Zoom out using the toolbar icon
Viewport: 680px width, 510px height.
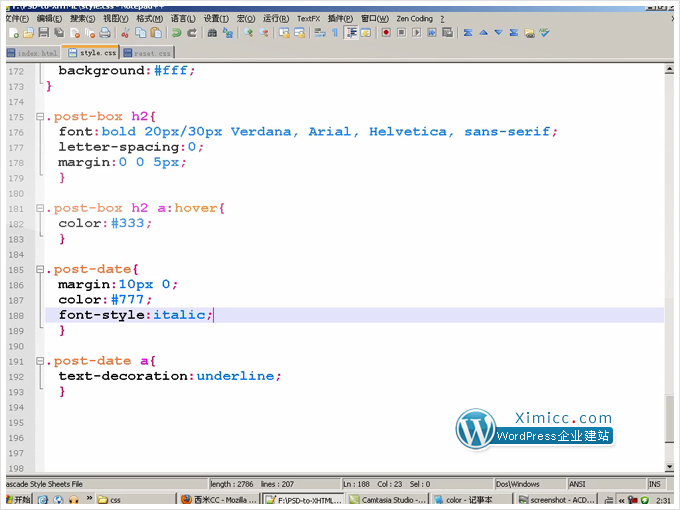[264, 33]
